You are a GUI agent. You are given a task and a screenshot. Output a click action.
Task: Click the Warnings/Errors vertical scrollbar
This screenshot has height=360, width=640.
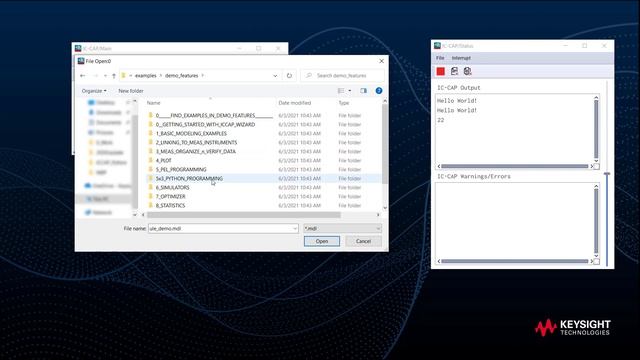tap(596, 221)
